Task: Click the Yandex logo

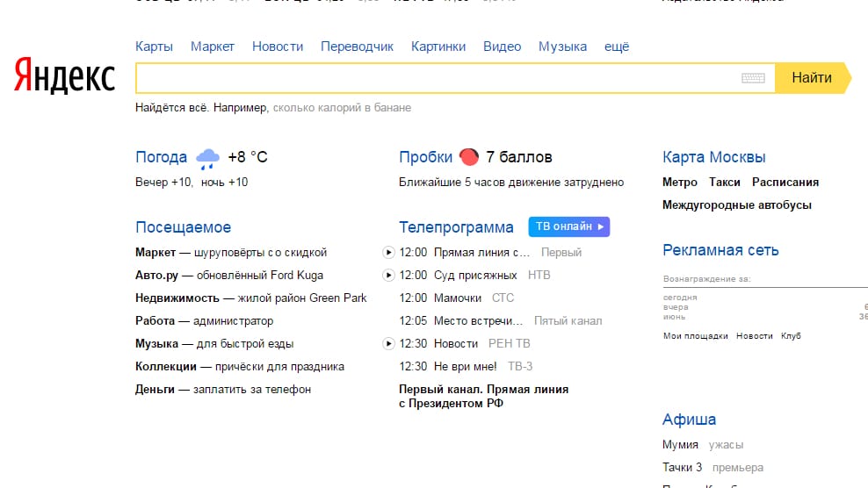Action: pos(64,77)
